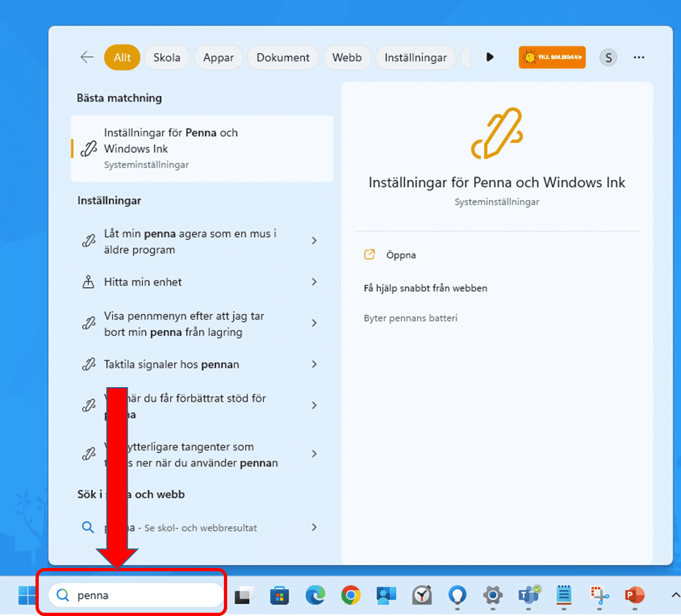Image resolution: width=681 pixels, height=616 pixels.
Task: Open the 'Byter pennans batteri' web link
Action: [x=411, y=318]
